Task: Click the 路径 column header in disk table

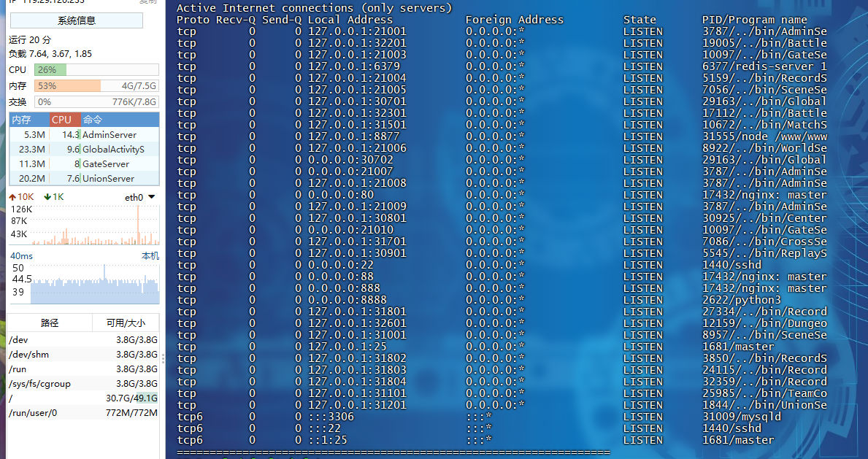Action: (x=50, y=323)
